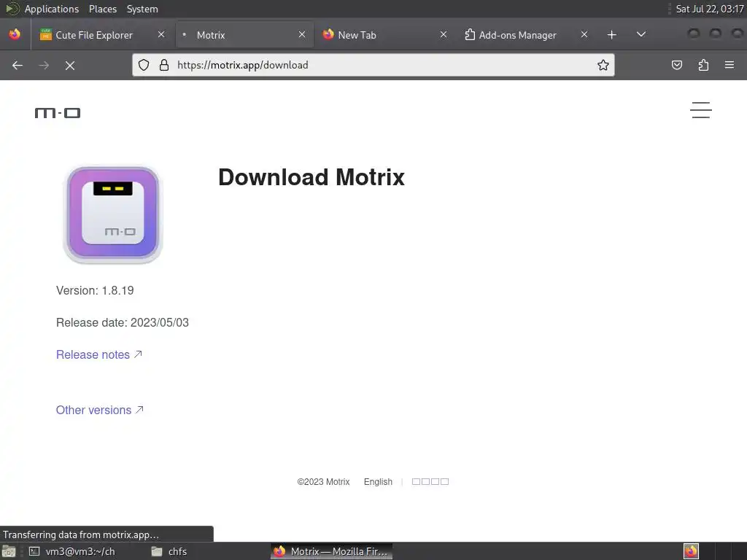This screenshot has height=560, width=747.
Task: Open the Other versions link
Action: [99, 410]
